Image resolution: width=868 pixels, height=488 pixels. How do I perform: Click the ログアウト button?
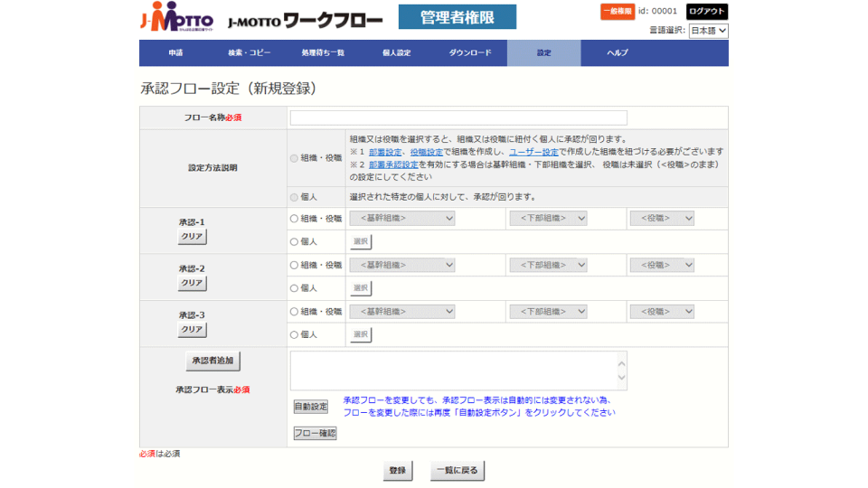coord(707,12)
